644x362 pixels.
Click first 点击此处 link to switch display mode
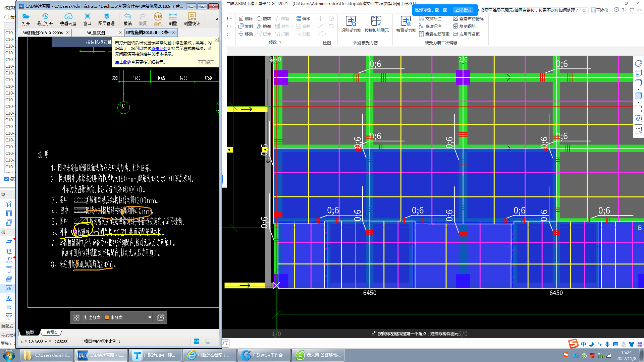click(159, 49)
